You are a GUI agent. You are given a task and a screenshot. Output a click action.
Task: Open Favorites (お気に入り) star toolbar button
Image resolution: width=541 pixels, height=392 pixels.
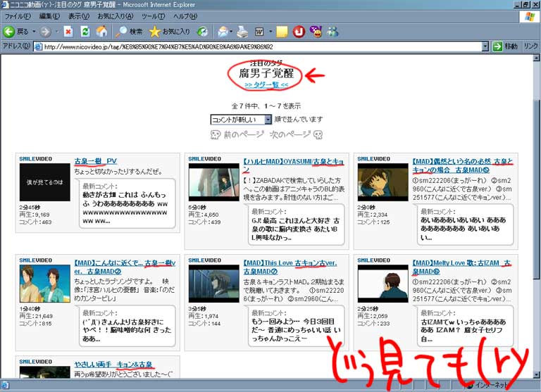coord(169,32)
